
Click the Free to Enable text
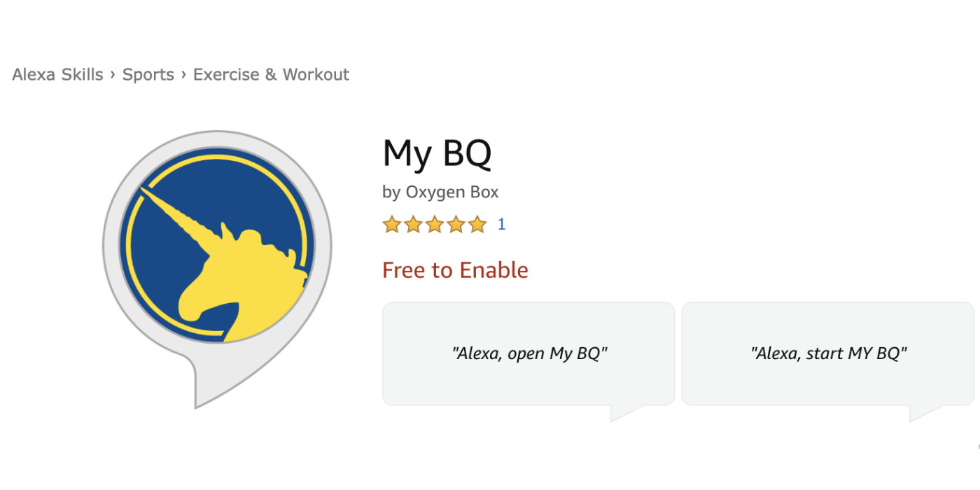coord(455,270)
